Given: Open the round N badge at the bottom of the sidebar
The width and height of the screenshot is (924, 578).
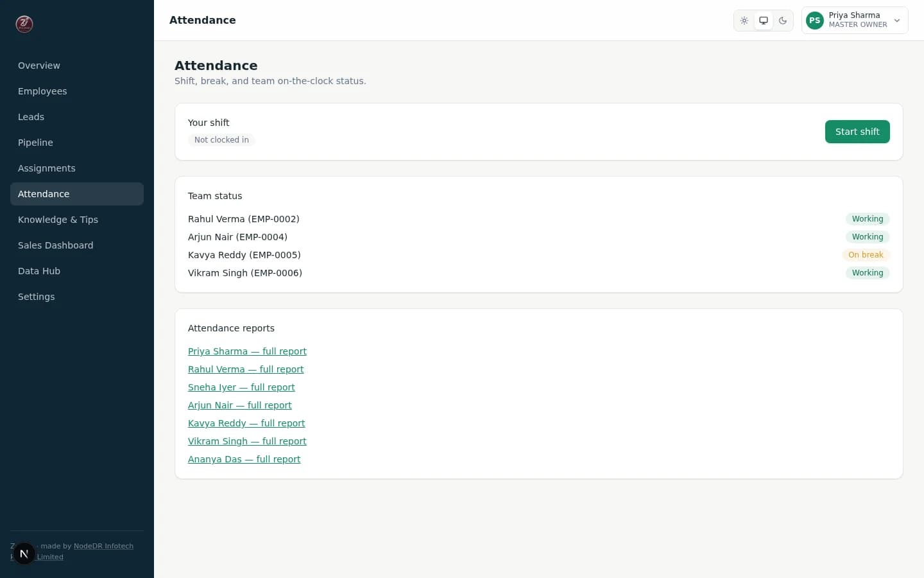Looking at the screenshot, I should pyautogui.click(x=24, y=554).
